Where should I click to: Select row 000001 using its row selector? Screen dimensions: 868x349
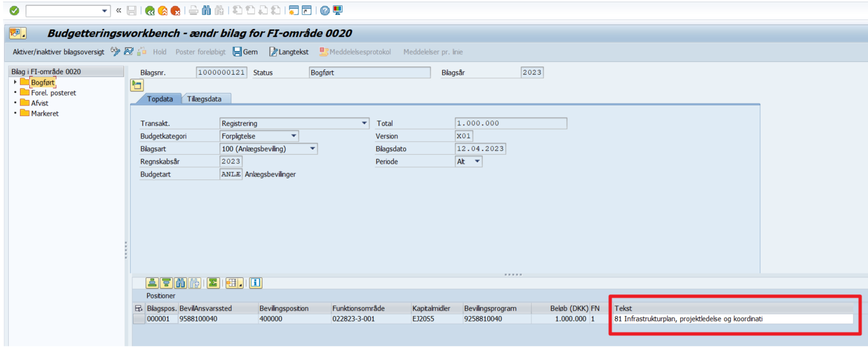tap(138, 319)
